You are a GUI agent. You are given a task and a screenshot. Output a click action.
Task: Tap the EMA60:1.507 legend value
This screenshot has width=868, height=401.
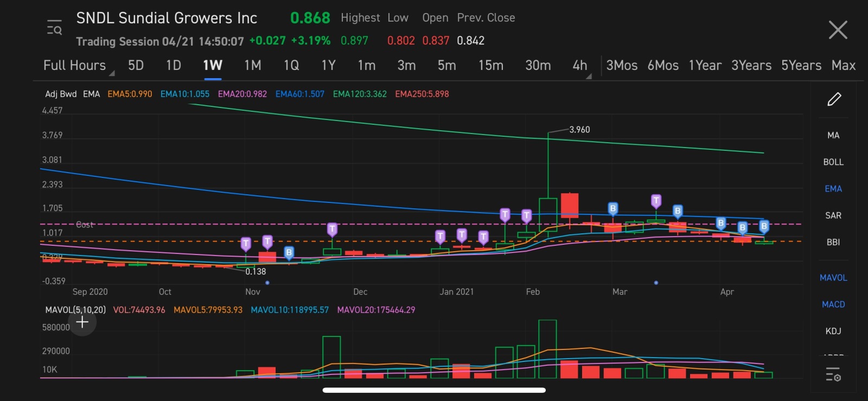300,94
